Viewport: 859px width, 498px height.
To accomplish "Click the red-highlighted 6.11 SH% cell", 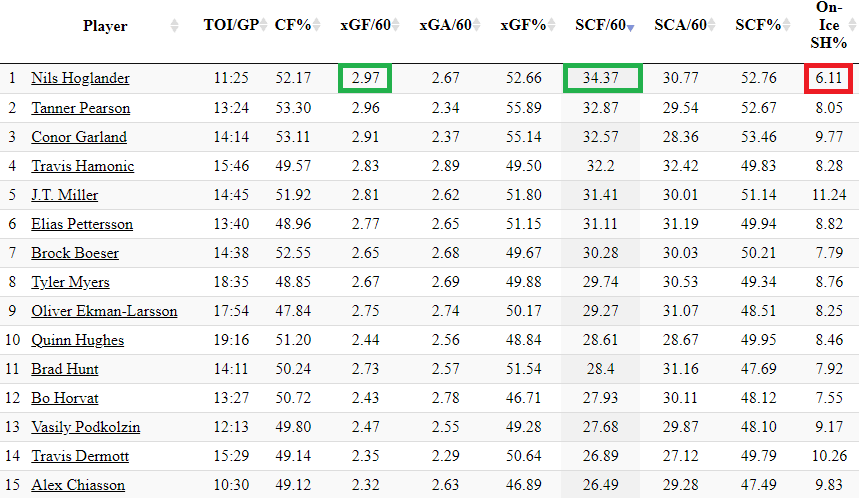I will (829, 78).
